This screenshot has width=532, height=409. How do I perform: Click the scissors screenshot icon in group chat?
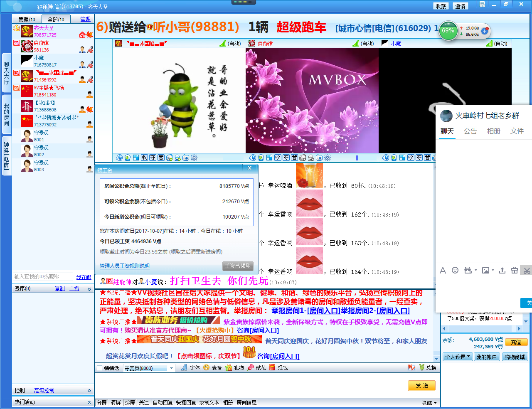[x=527, y=271]
